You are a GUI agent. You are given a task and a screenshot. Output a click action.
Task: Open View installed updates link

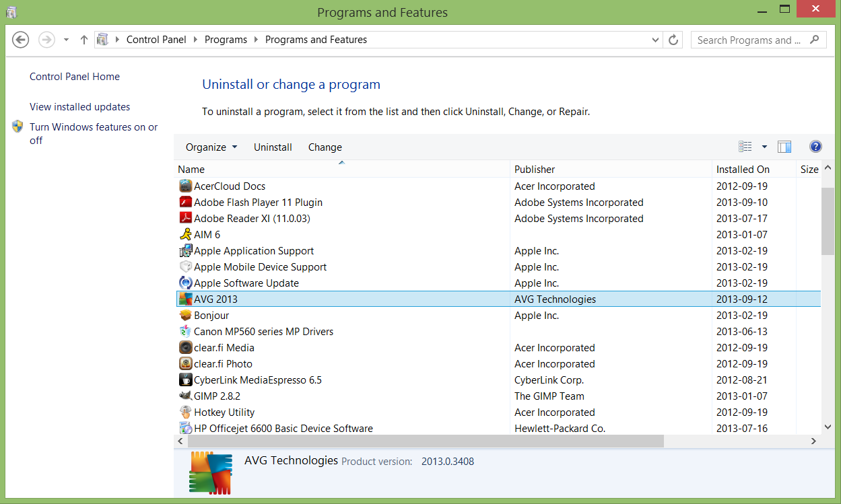79,107
